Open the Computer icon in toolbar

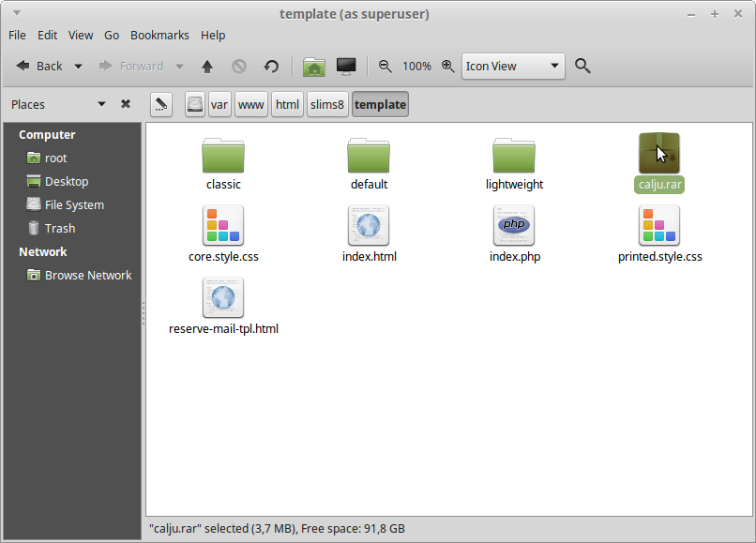(346, 66)
